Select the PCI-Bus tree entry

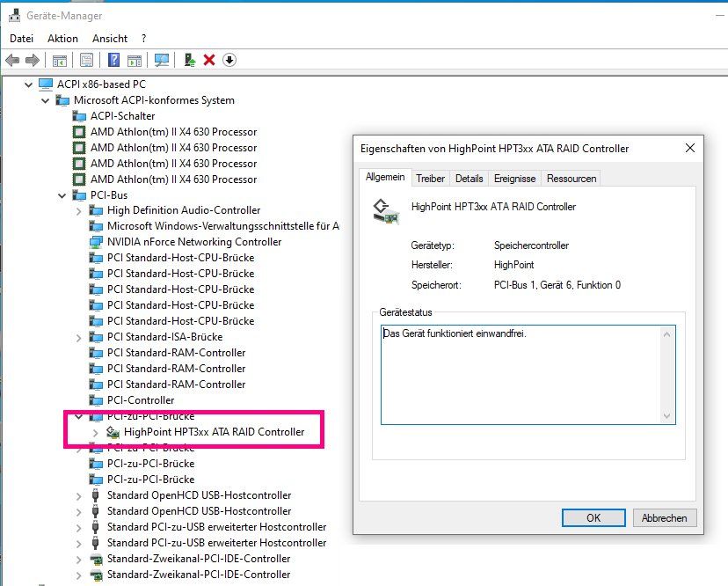click(x=109, y=195)
